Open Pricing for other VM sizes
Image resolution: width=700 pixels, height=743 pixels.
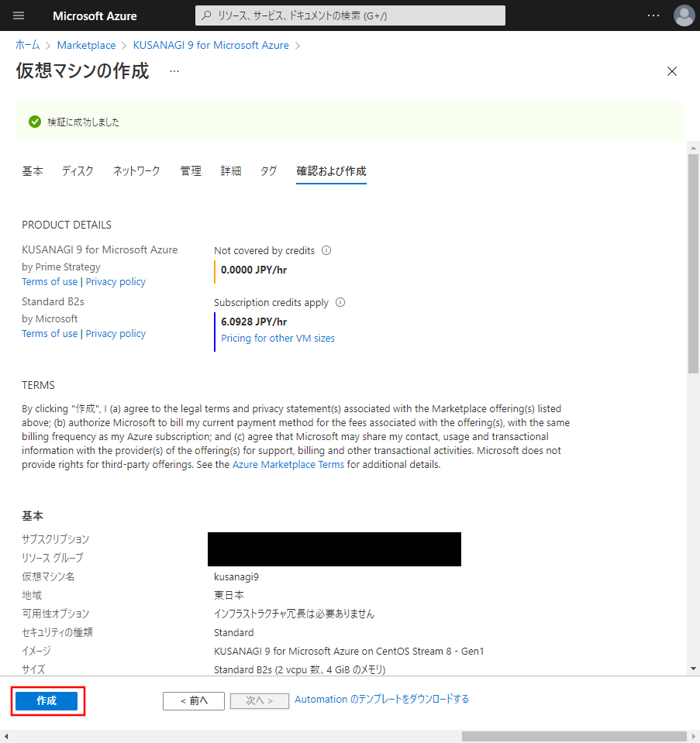278,339
